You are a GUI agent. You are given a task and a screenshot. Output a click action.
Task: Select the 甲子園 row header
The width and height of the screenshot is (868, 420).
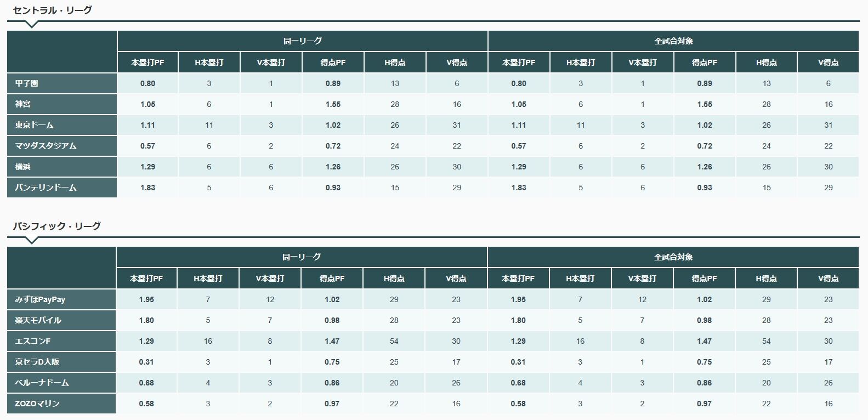tap(62, 83)
